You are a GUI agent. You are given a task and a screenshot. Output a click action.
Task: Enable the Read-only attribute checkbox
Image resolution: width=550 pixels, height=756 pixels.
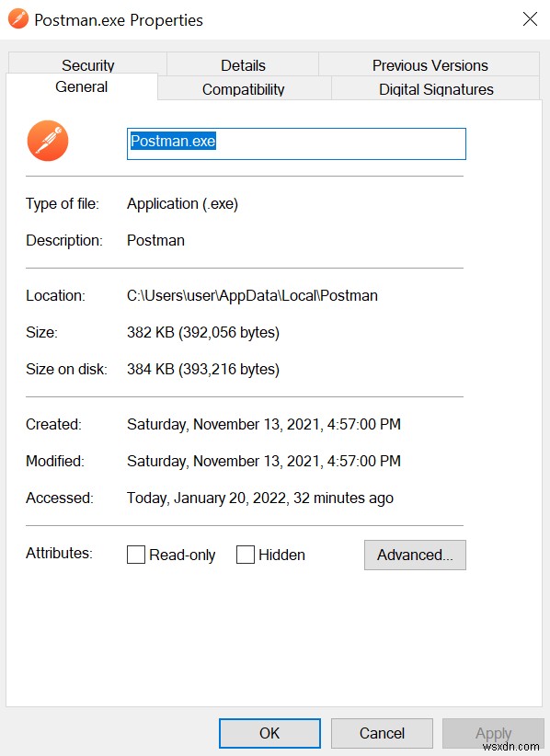[x=135, y=555]
